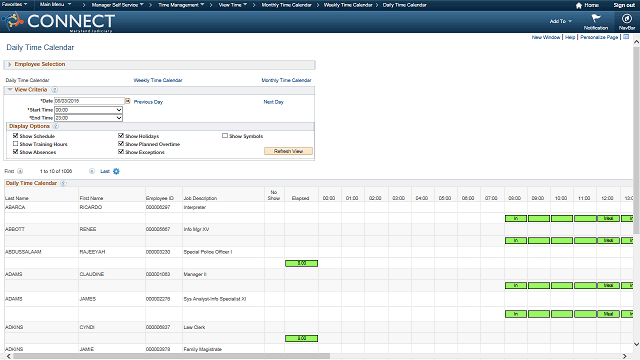Click Daily Time Calendar grid help icon
The image size is (640, 360).
coord(63,183)
